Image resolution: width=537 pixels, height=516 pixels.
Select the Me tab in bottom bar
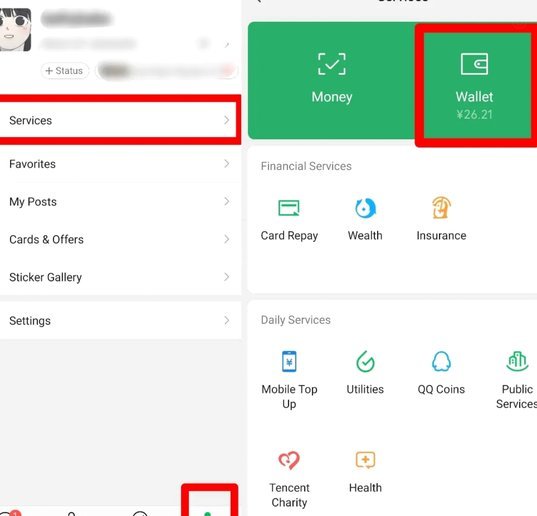point(208,513)
